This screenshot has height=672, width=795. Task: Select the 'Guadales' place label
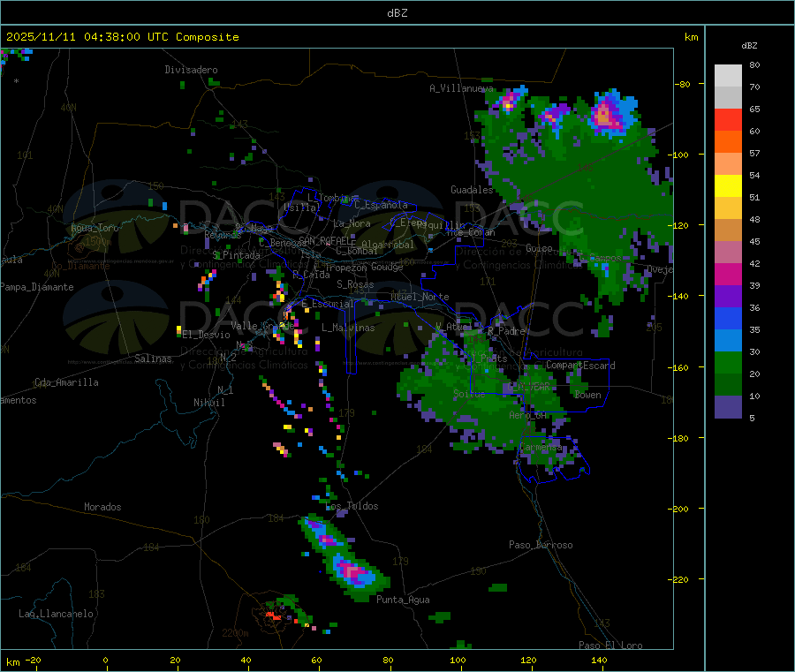click(472, 190)
